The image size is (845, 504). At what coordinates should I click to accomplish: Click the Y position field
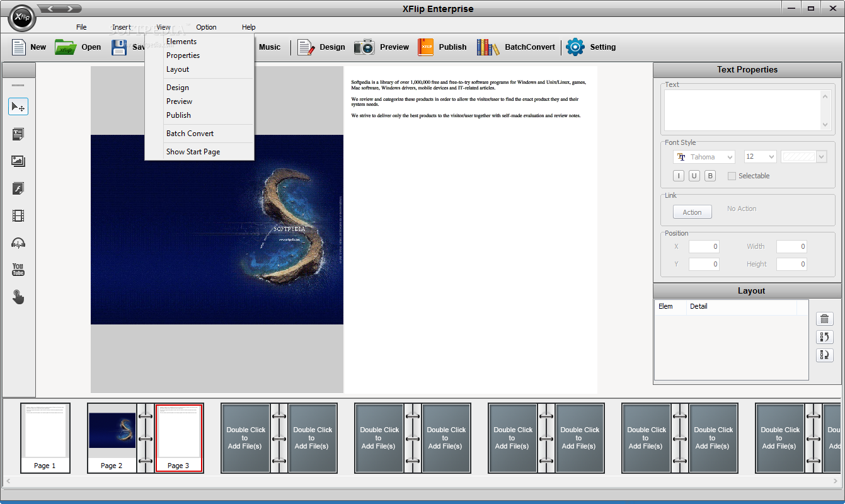click(x=704, y=264)
